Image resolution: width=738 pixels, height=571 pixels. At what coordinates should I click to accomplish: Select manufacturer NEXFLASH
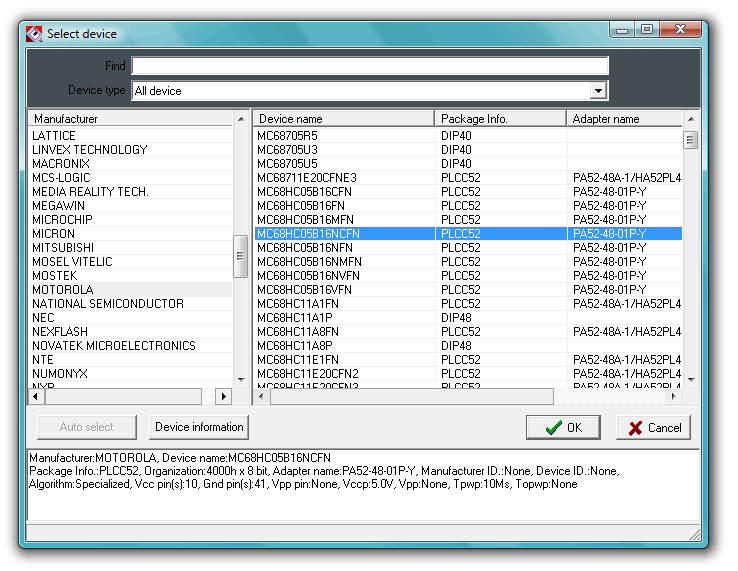pos(130,331)
